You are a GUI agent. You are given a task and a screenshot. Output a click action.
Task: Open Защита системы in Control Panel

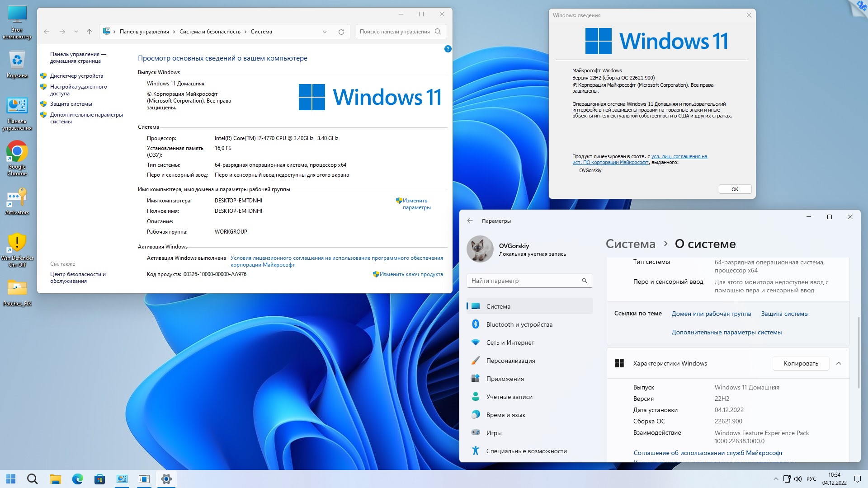(x=71, y=104)
